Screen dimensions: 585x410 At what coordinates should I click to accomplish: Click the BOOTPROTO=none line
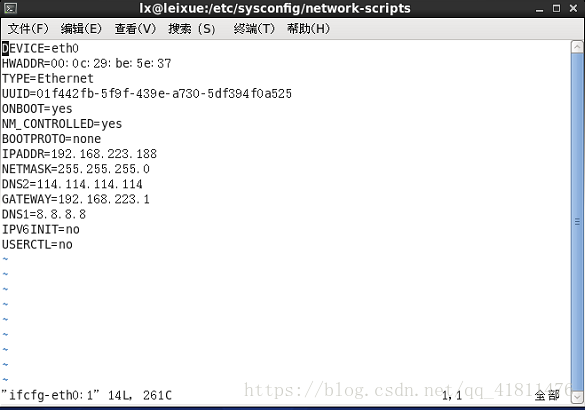click(x=51, y=139)
